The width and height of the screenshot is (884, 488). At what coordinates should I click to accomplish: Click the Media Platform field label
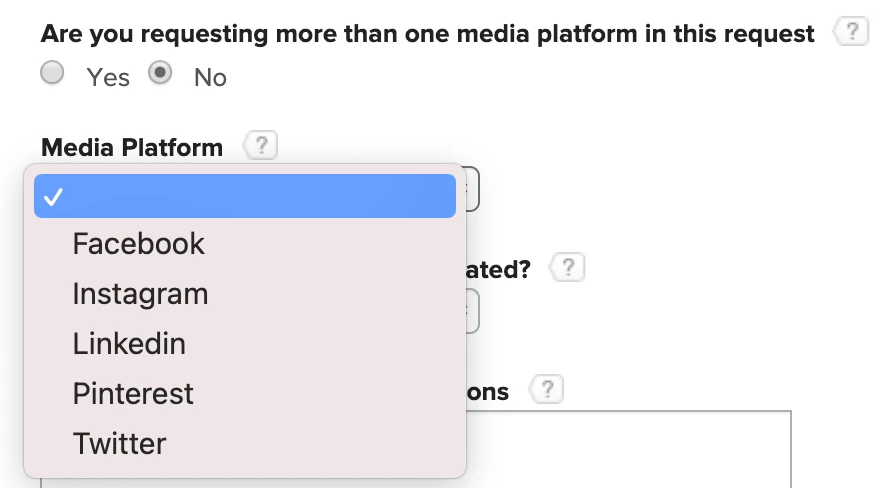click(132, 148)
